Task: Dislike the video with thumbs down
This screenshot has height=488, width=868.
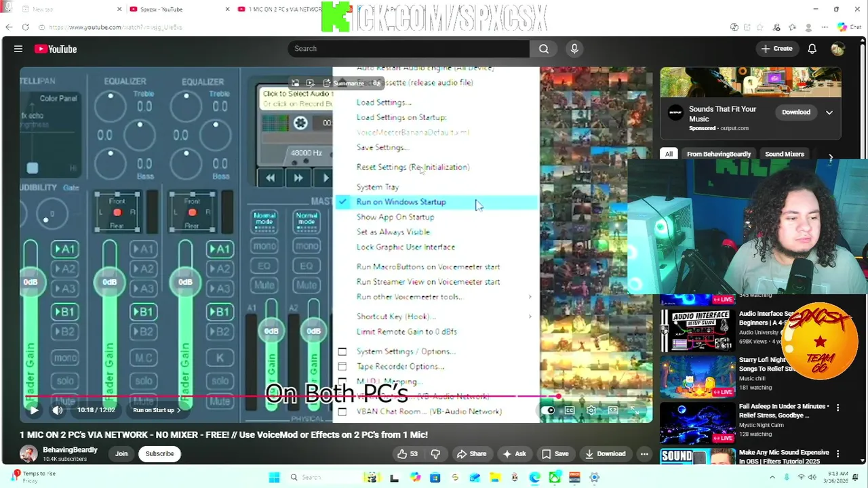Action: (435, 453)
